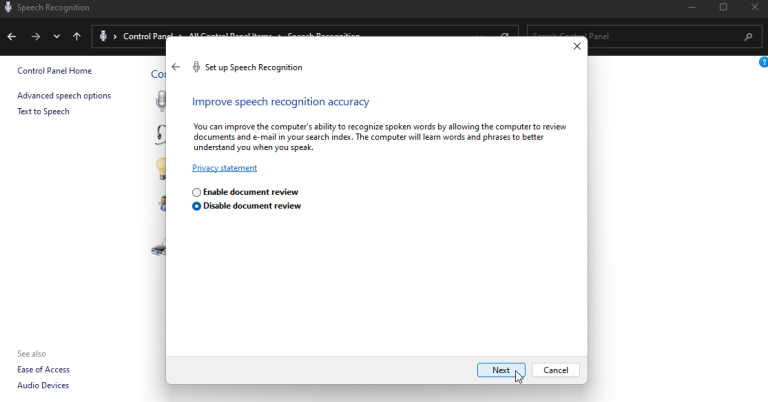Click the refresh icon beside the address bar
The width and height of the screenshot is (768, 402).
(x=505, y=37)
